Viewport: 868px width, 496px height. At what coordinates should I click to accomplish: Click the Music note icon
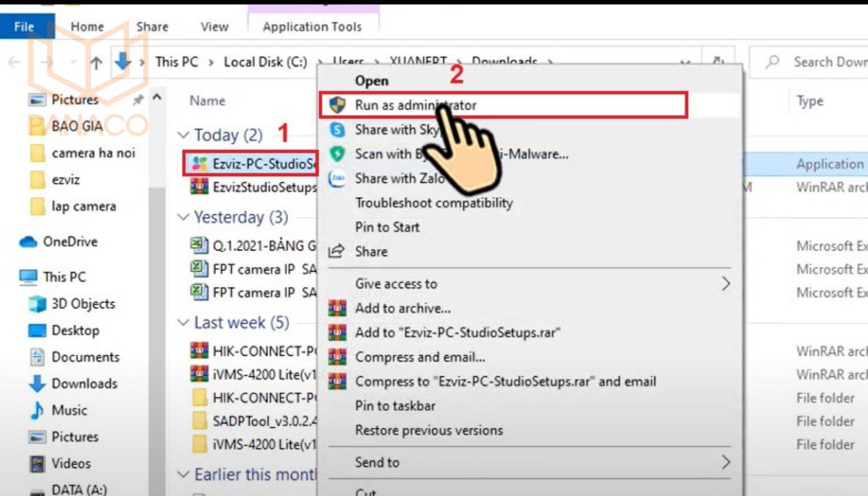coord(37,410)
